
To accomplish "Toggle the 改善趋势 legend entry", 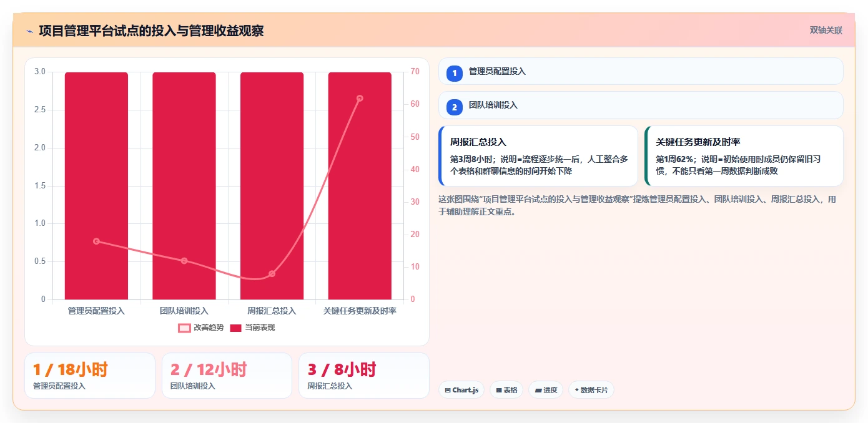I will tap(201, 328).
